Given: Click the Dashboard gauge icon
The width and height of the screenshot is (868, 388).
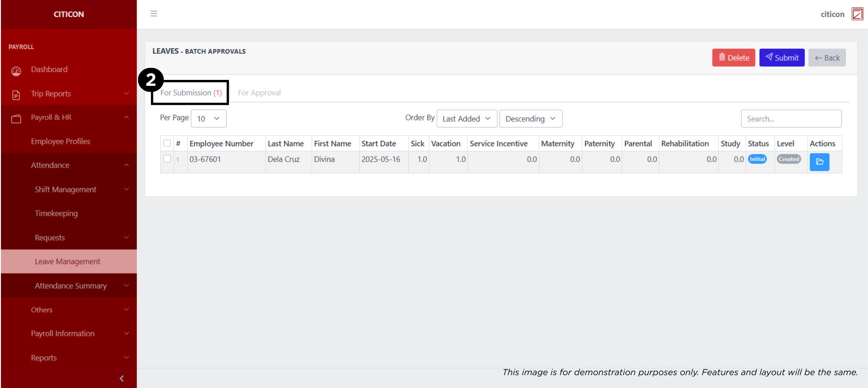Looking at the screenshot, I should click(x=16, y=71).
